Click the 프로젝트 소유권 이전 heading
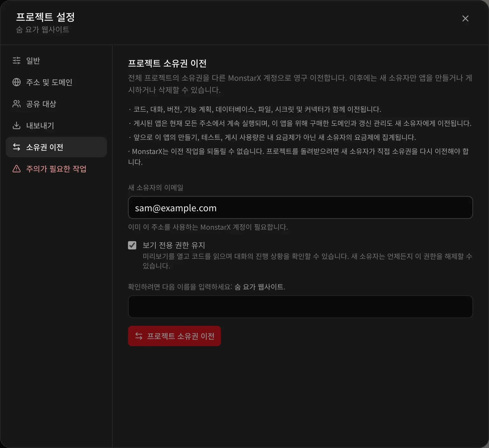Screen dimensions: 489x448 coord(167,63)
